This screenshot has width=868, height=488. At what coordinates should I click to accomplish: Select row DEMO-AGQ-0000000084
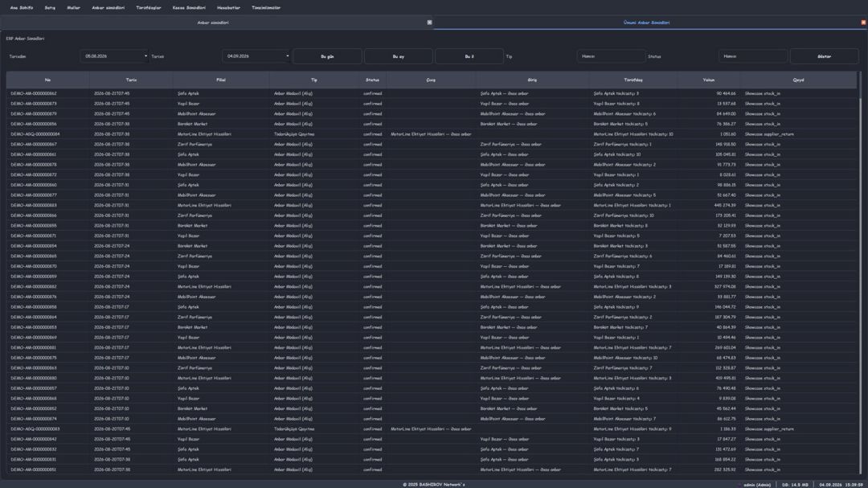click(432, 134)
